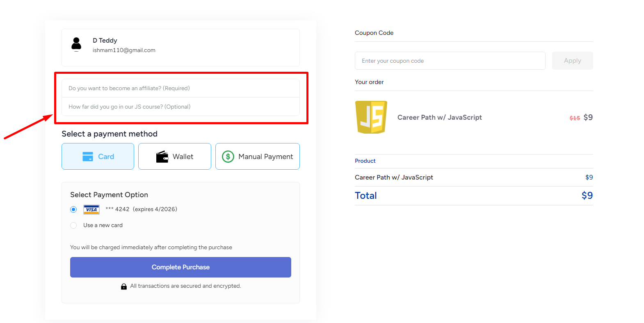This screenshot has height=323, width=644.
Task: Select the Card payment method
Action: point(98,156)
